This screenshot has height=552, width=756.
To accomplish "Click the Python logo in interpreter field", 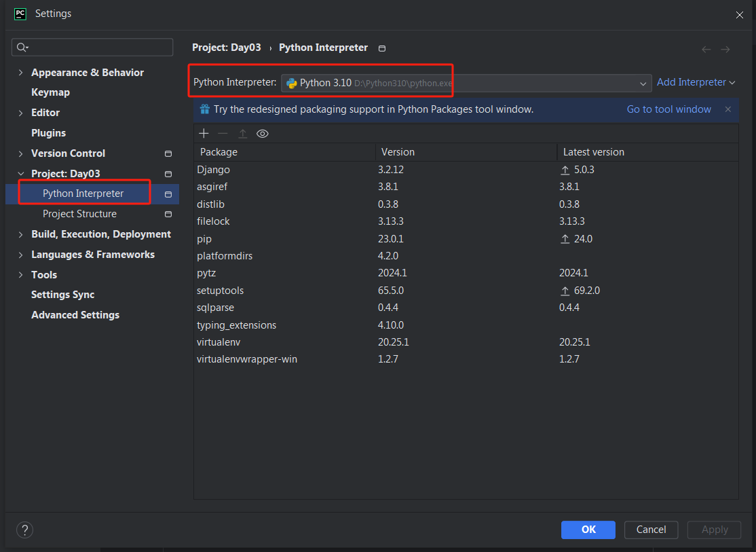I will [292, 83].
